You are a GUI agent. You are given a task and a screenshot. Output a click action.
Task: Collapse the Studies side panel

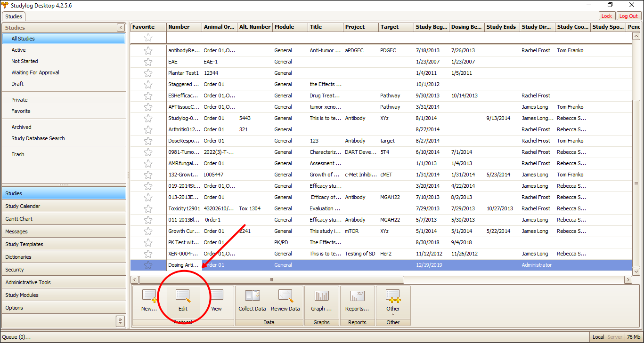tap(121, 28)
